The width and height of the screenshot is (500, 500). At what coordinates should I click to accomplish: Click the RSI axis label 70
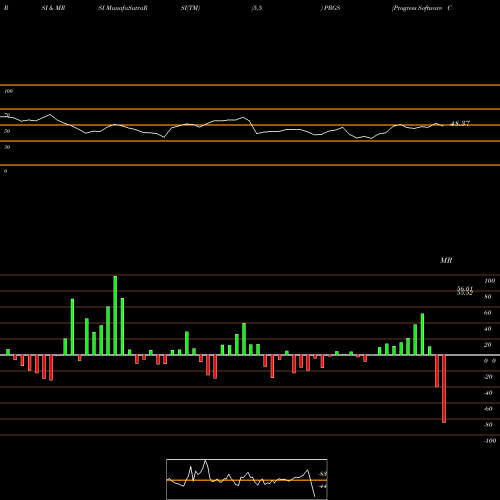[7, 115]
